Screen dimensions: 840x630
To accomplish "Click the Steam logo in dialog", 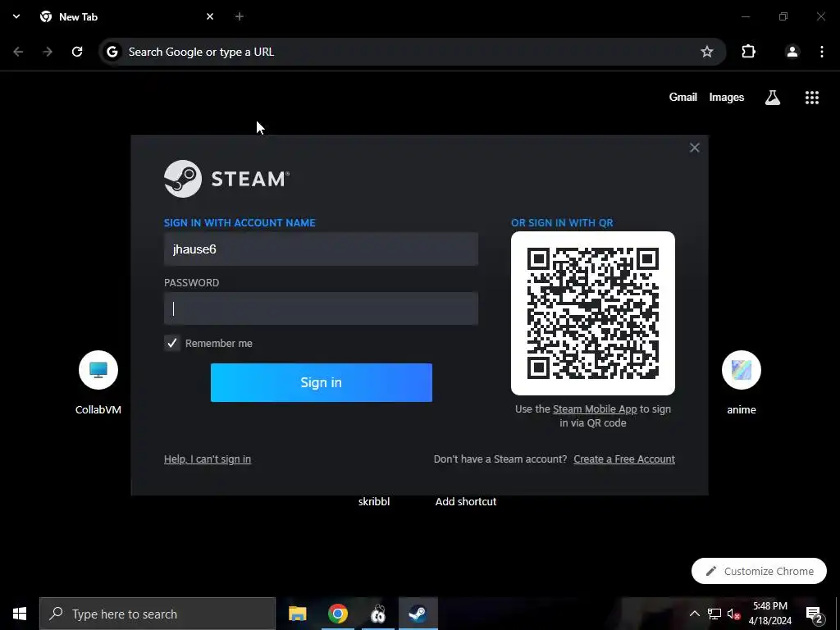I will point(226,178).
